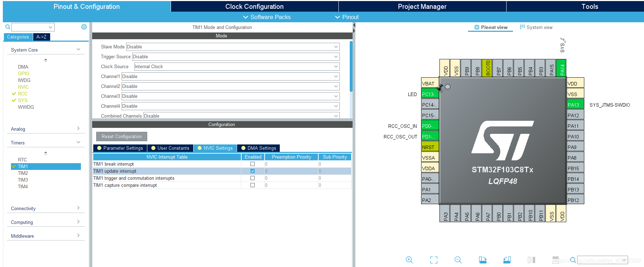Select the green PA14 pin

561,68
